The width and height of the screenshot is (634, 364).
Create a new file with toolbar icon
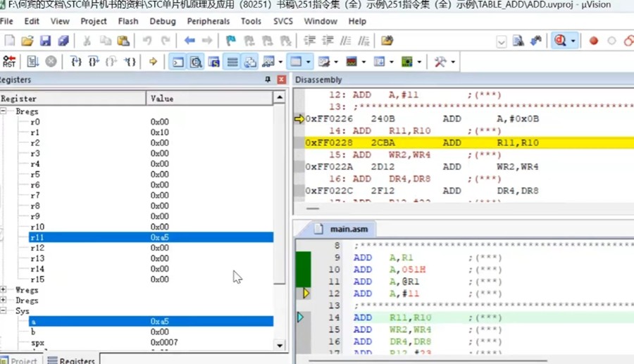tap(9, 41)
